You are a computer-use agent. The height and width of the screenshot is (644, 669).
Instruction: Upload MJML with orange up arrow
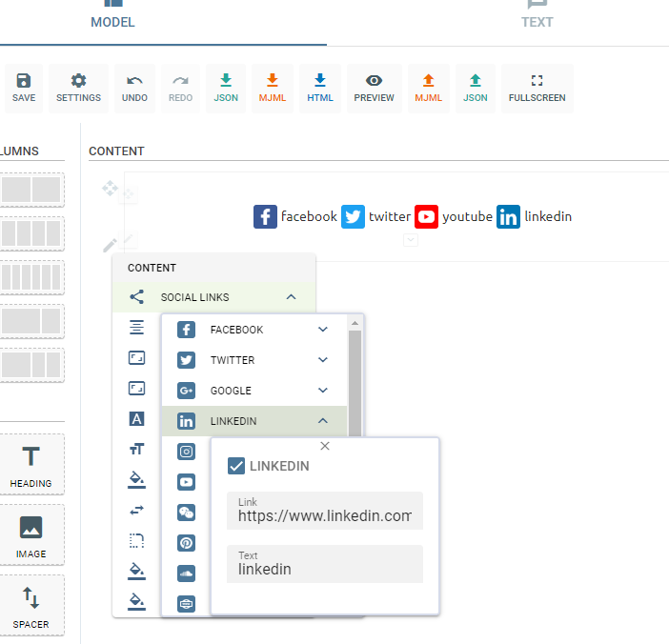coord(428,89)
